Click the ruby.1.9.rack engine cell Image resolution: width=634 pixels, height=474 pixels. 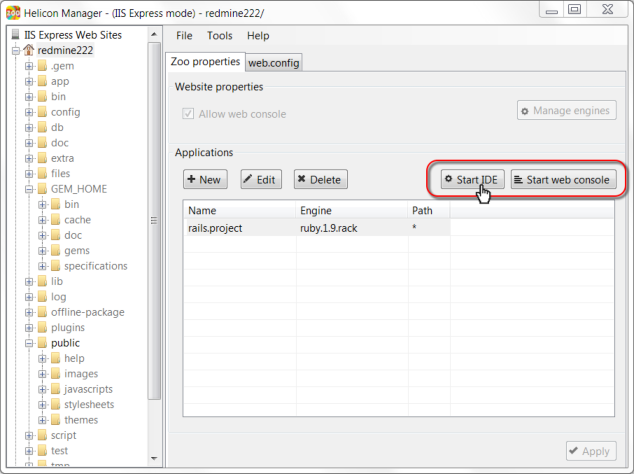(x=352, y=228)
